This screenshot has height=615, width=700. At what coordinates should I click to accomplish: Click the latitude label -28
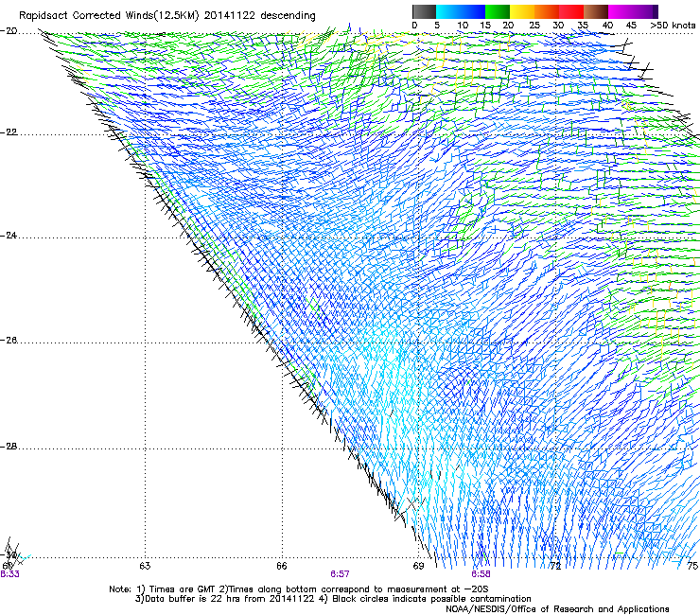click(9, 447)
